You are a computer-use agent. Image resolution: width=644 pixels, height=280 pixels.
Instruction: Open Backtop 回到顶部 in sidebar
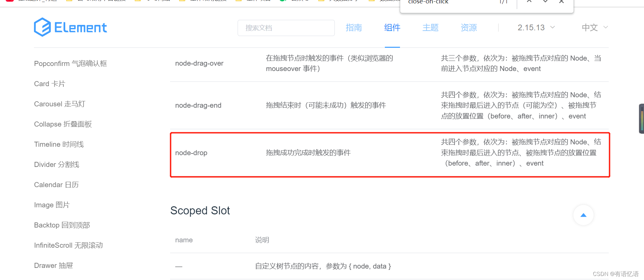click(x=62, y=225)
